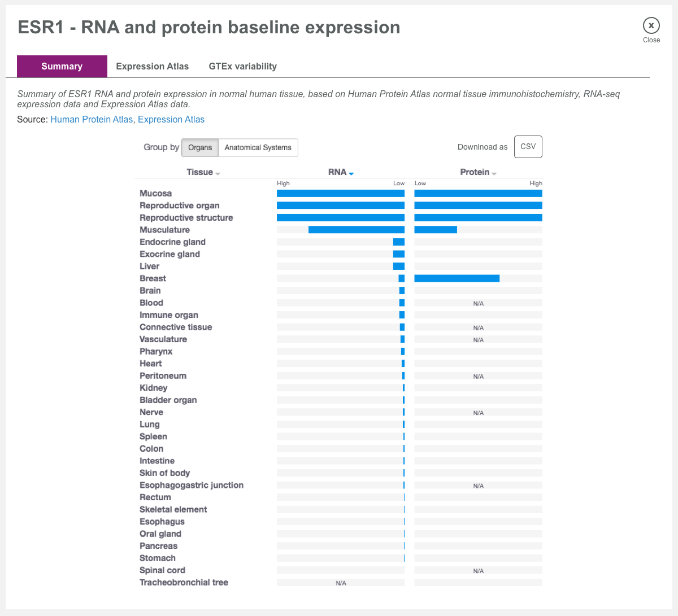The width and height of the screenshot is (678, 616).
Task: Download the data as CSV
Action: click(528, 147)
